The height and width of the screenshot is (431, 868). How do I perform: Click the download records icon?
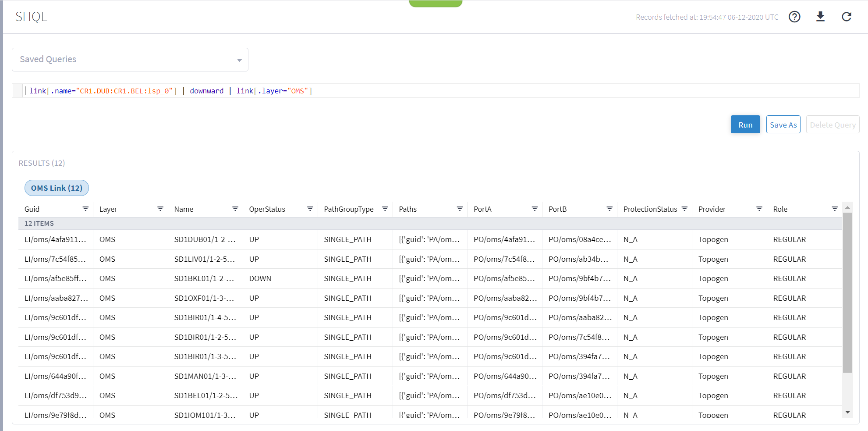click(820, 16)
